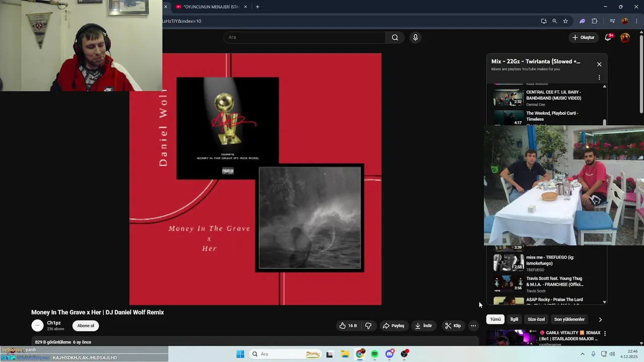This screenshot has width=644, height=362.
Task: Create a clip with the Klip button
Action: pyautogui.click(x=453, y=326)
